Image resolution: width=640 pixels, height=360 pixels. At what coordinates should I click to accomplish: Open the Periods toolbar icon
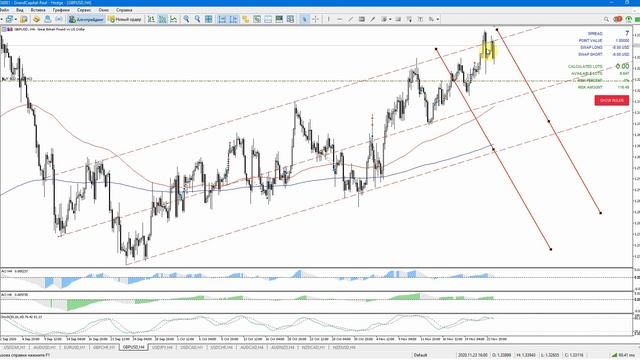pos(257,19)
